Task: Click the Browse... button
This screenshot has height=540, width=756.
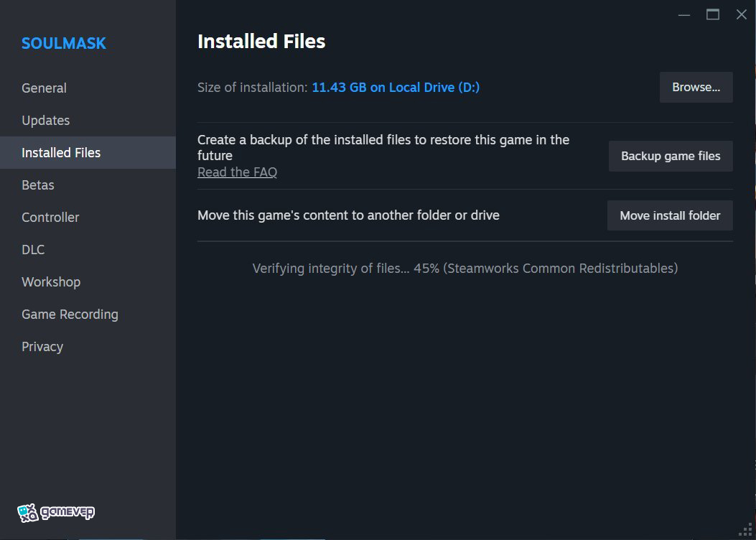Action: click(x=696, y=88)
